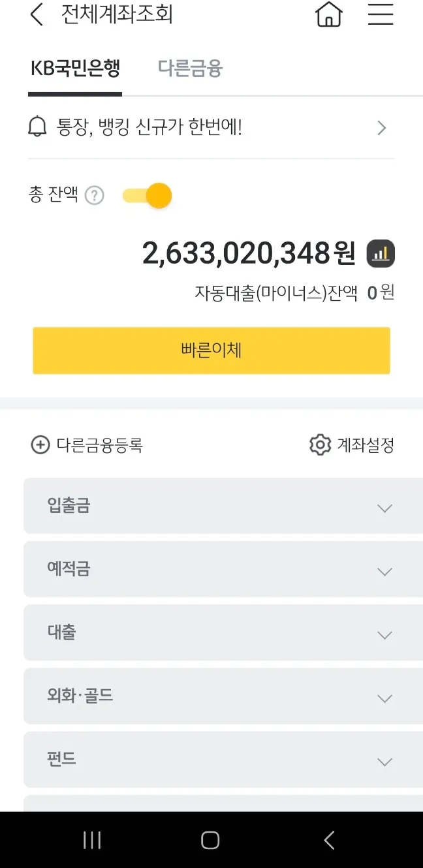
Task: Expand the 펀드 section
Action: (x=384, y=761)
